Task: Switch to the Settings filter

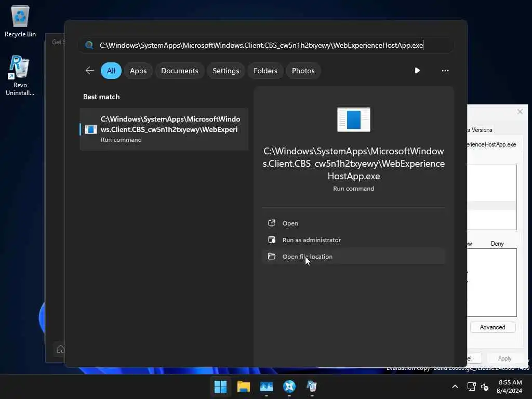Action: pos(225,71)
